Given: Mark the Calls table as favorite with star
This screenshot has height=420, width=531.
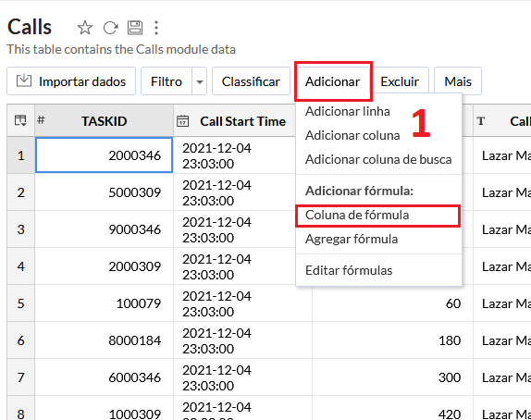Looking at the screenshot, I should click(x=85, y=28).
